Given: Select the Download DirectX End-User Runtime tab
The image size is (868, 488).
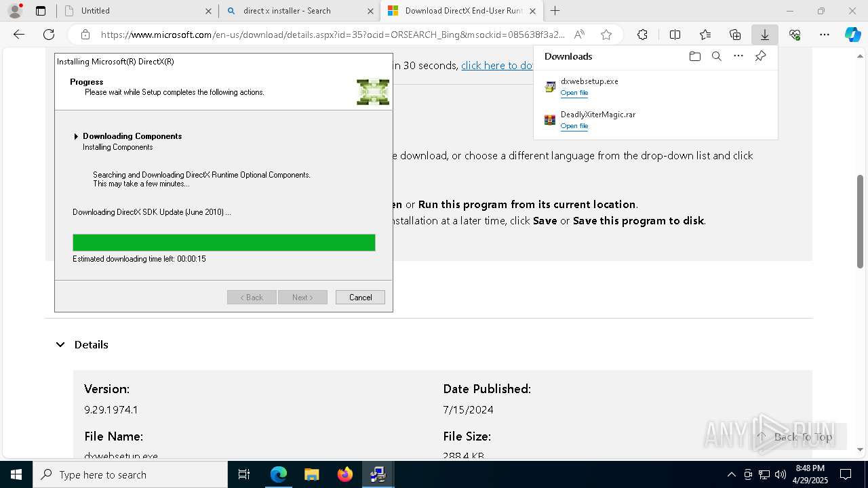Looking at the screenshot, I should [x=462, y=11].
